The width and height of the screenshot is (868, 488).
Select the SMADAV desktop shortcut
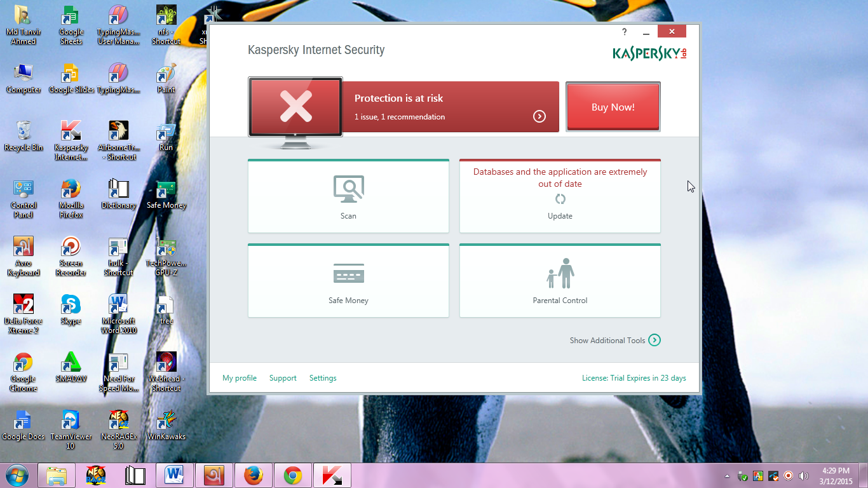coord(71,367)
